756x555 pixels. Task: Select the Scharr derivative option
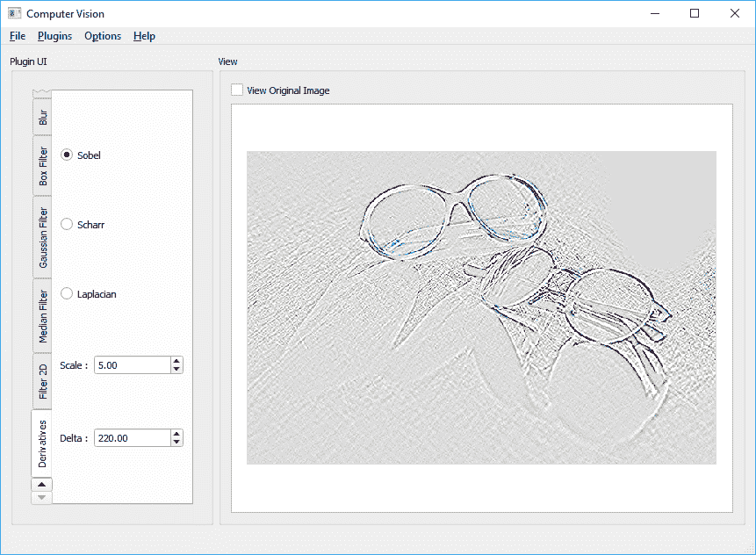tap(67, 225)
